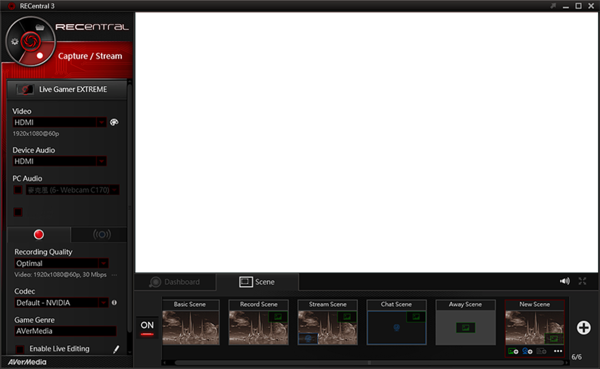Select the New Scene thumbnail
Viewport: 600px width, 369px height.
point(535,322)
